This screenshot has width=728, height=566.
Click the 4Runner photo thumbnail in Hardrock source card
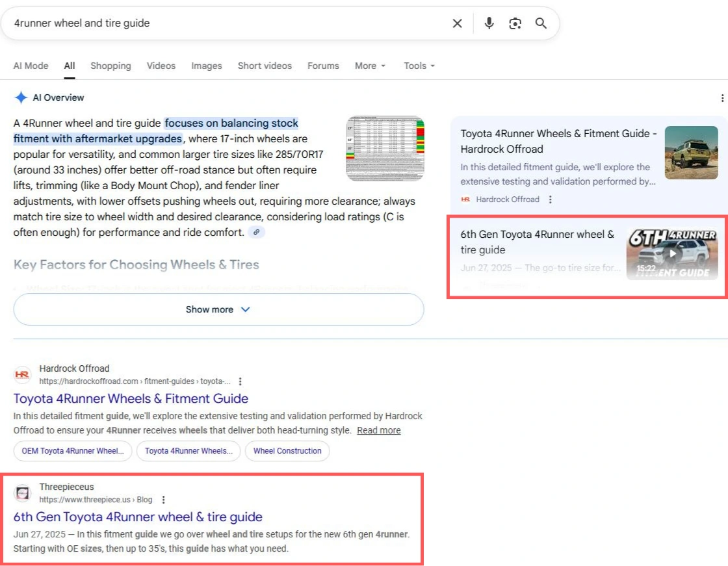click(692, 153)
